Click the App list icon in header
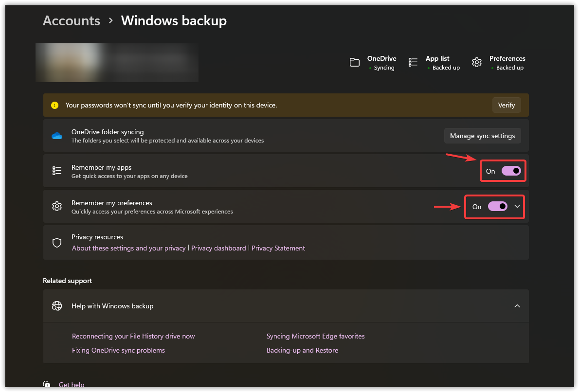This screenshot has height=392, width=579. [413, 62]
